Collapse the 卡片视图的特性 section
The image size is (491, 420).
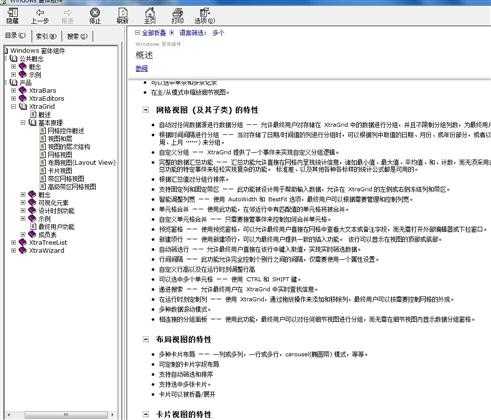(x=146, y=414)
